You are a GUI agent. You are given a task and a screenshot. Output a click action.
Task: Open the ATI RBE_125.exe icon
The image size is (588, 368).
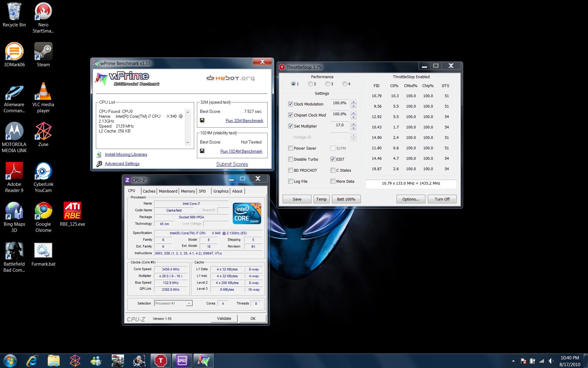click(73, 214)
